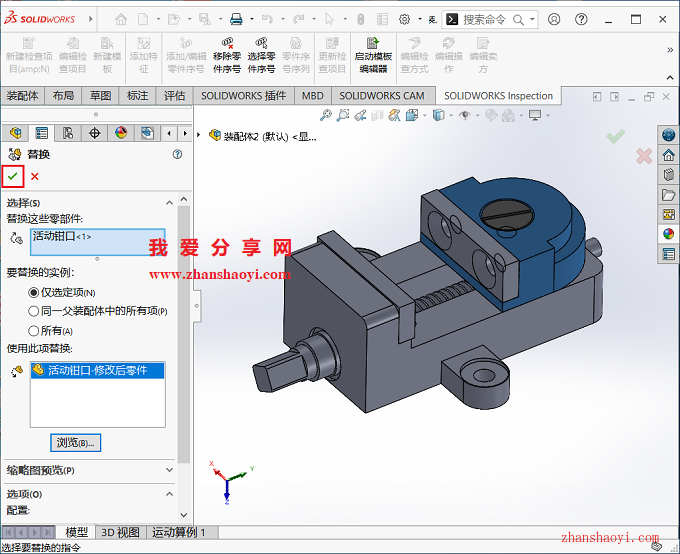Open the SOLIDWORKS 插件 tab
The width and height of the screenshot is (680, 554).
pos(244,95)
